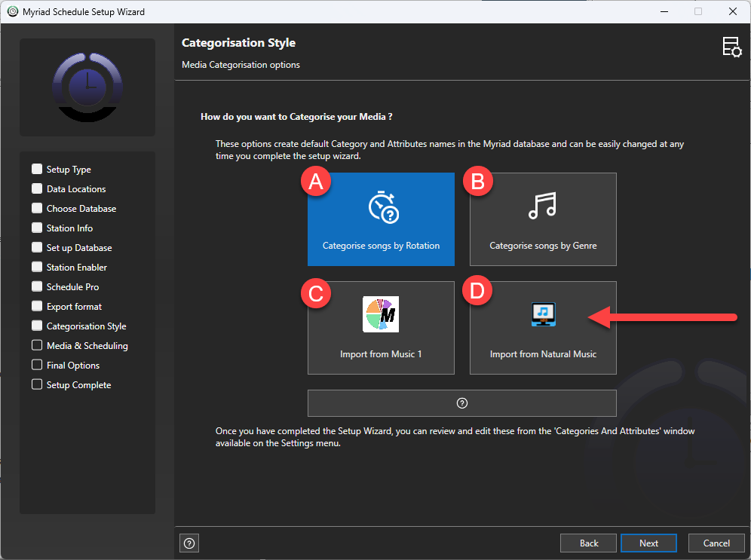751x560 pixels.
Task: Toggle the Setup Complete step checkbox
Action: [37, 384]
